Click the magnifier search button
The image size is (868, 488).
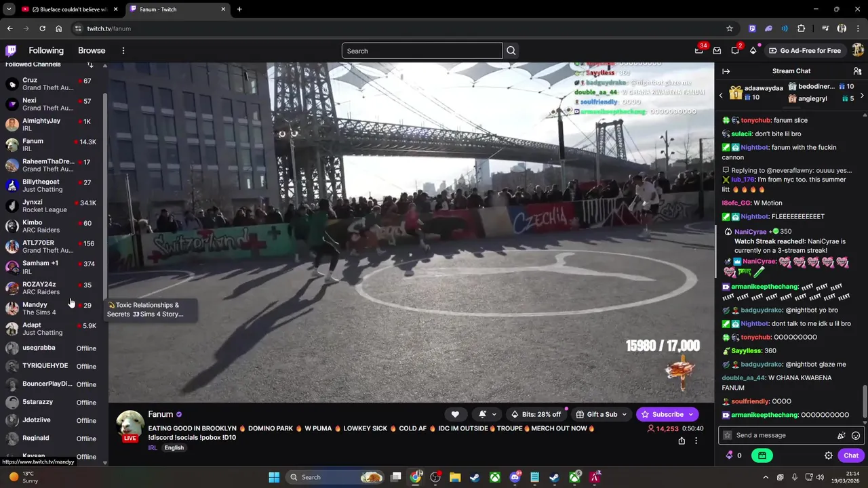[x=511, y=51]
